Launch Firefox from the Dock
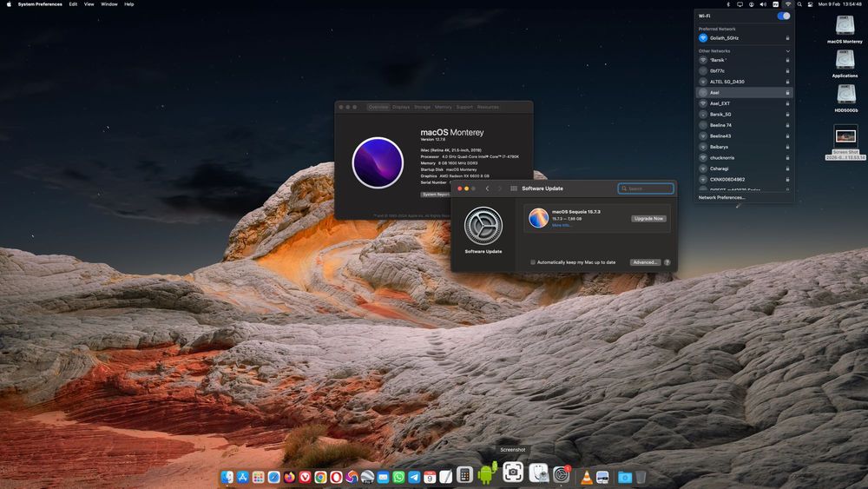The height and width of the screenshot is (489, 868). coord(289,477)
